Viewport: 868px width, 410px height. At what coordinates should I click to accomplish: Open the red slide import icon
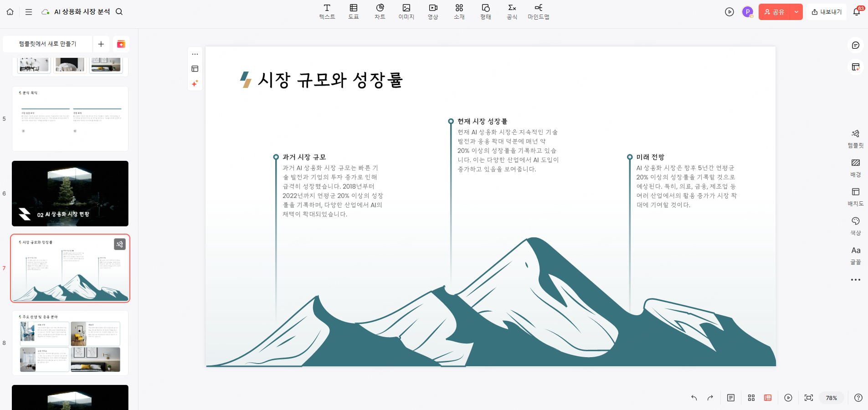(x=121, y=44)
